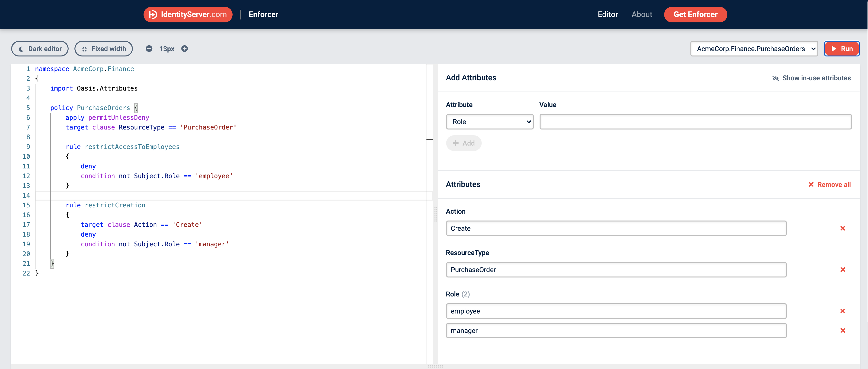The image size is (868, 369).
Task: Click the 'manager' condition line
Action: pyautogui.click(x=155, y=244)
